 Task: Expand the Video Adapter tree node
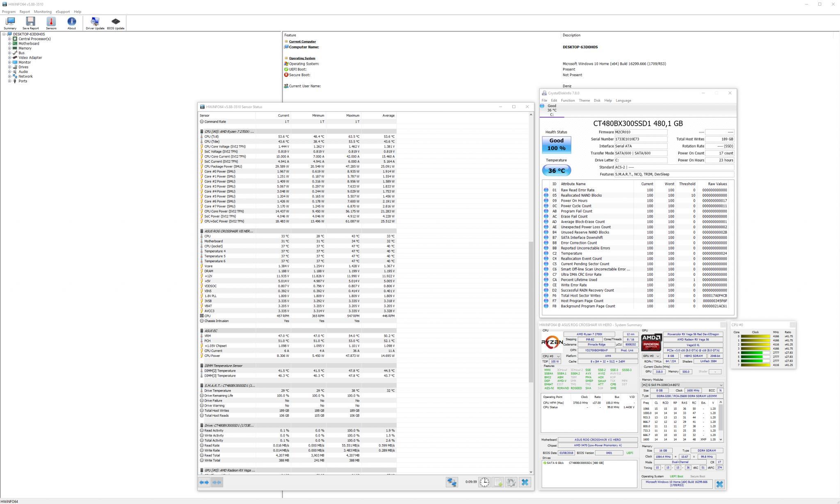9,58
